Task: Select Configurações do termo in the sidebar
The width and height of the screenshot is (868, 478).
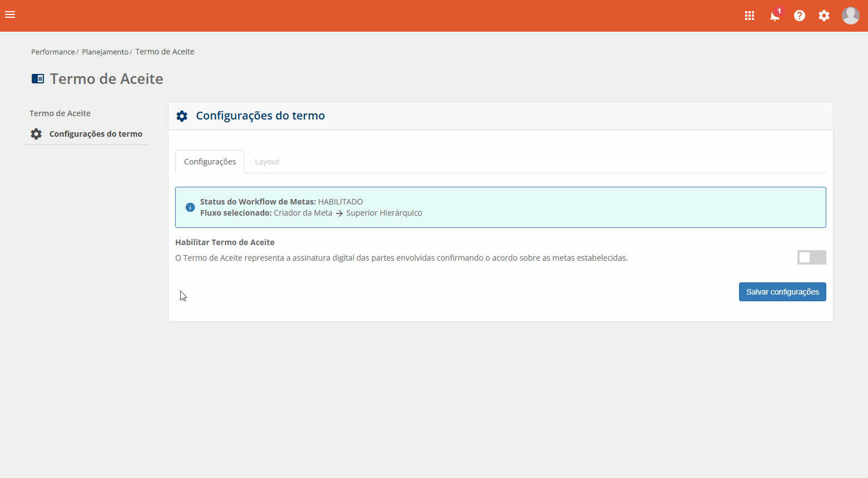Action: click(x=96, y=133)
